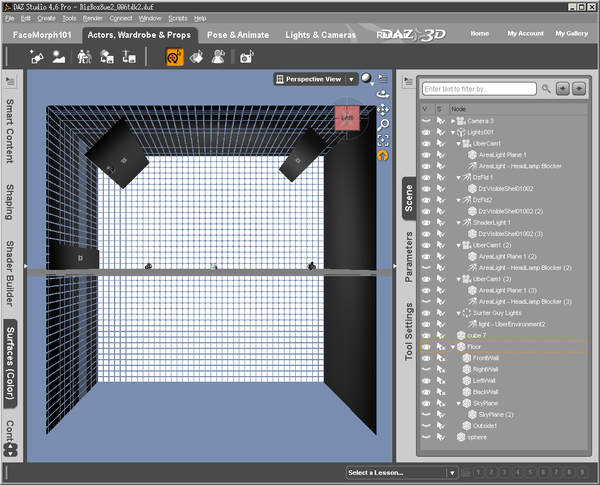Open the File menu

pyautogui.click(x=10, y=18)
